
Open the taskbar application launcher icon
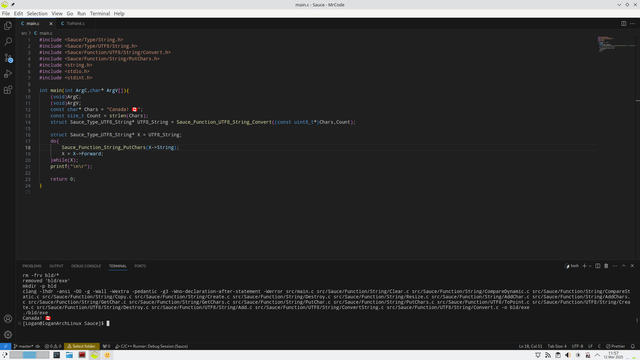pos(4,355)
